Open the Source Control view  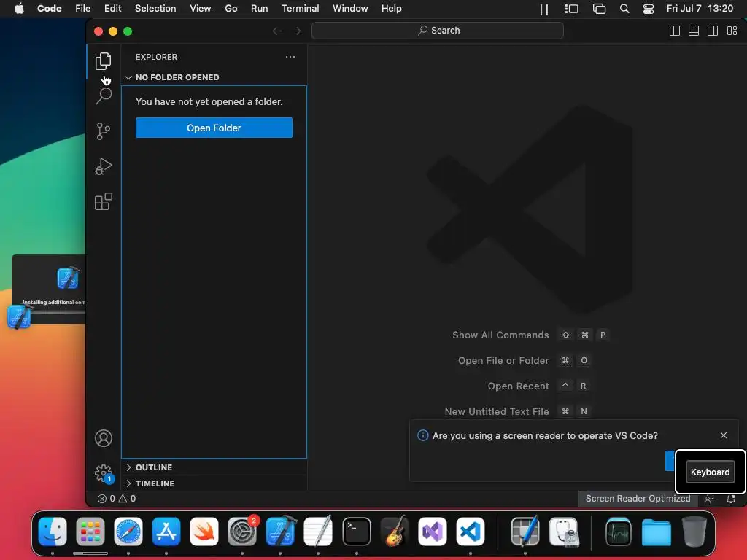(103, 131)
